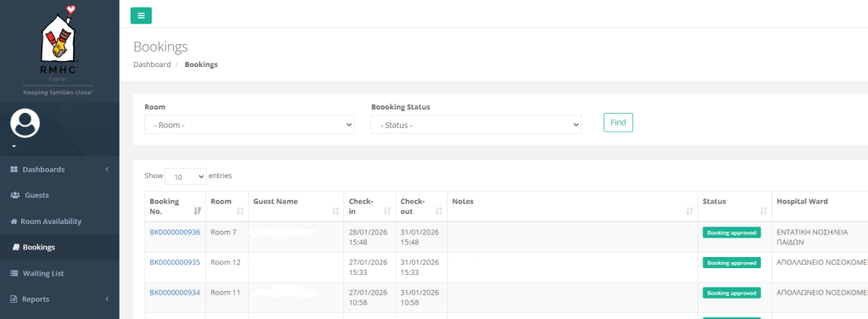Sort by Status column icon
868x319 pixels.
tap(764, 211)
